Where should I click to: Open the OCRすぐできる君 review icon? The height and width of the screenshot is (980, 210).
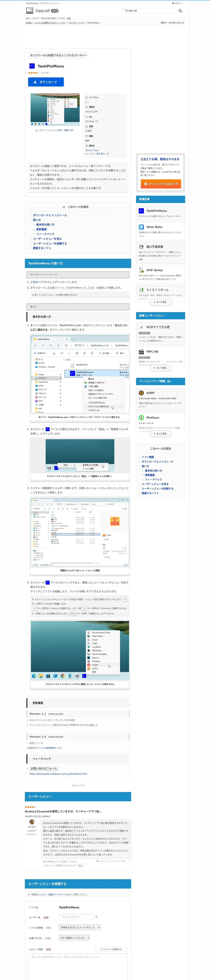141,327
